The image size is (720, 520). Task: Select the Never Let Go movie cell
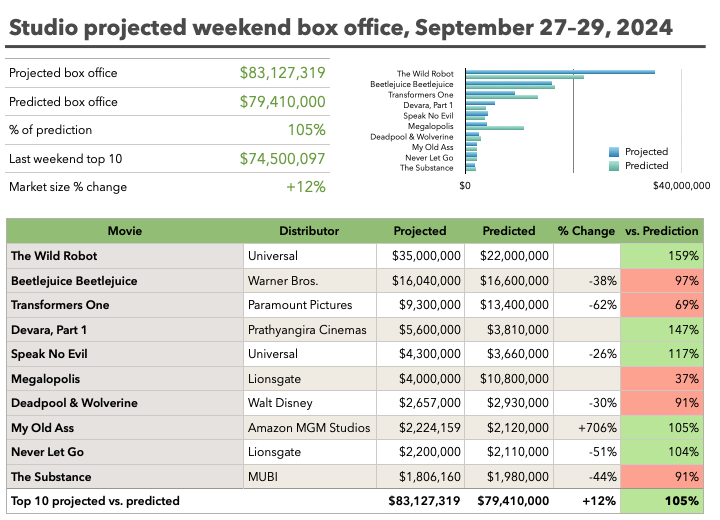coord(125,452)
